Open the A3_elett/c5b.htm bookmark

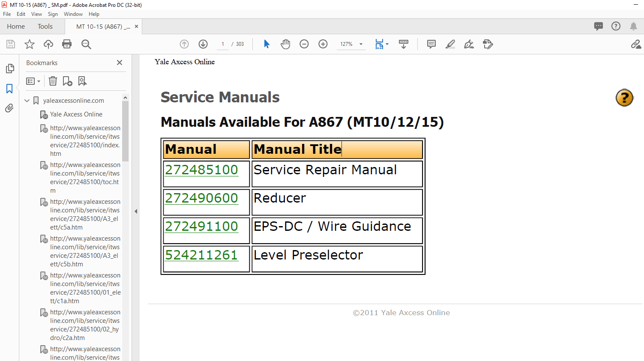85,251
